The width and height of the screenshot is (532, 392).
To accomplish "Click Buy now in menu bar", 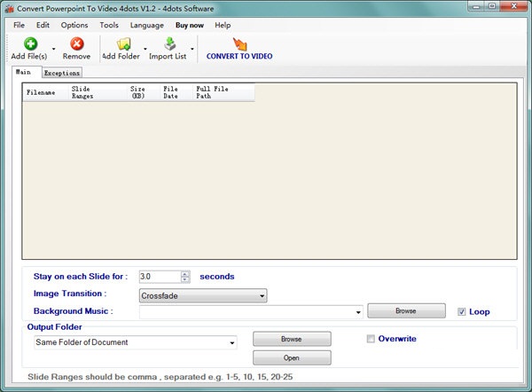I will 190,25.
